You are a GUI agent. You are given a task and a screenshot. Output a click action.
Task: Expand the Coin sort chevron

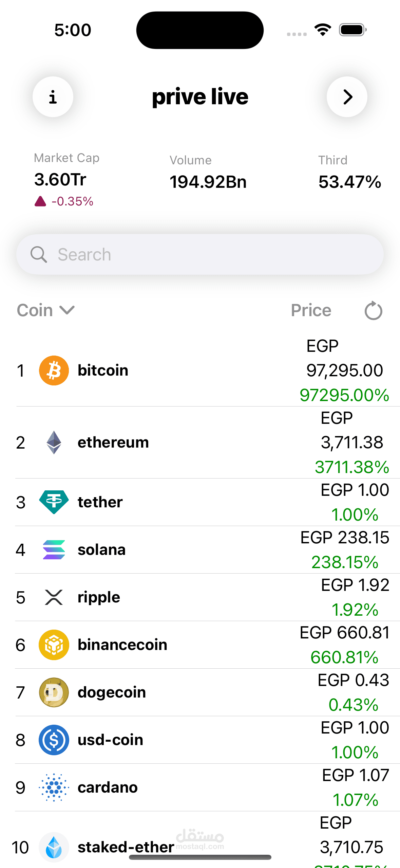67,310
